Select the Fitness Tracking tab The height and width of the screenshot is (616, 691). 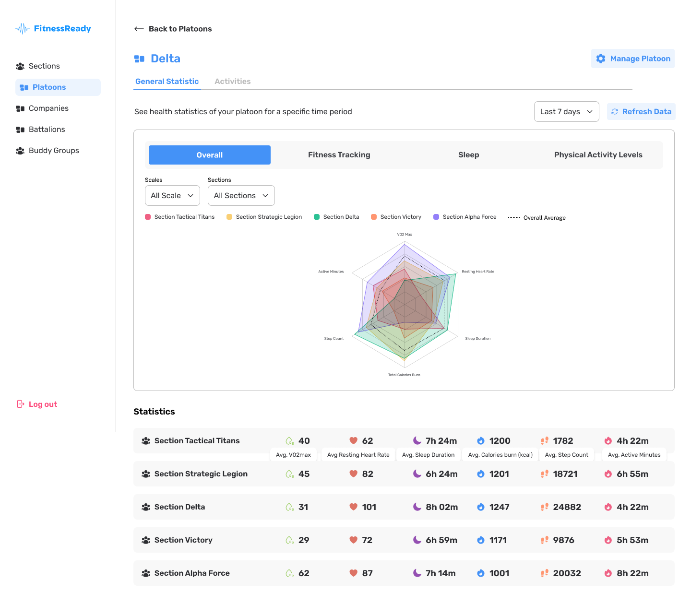(x=339, y=155)
